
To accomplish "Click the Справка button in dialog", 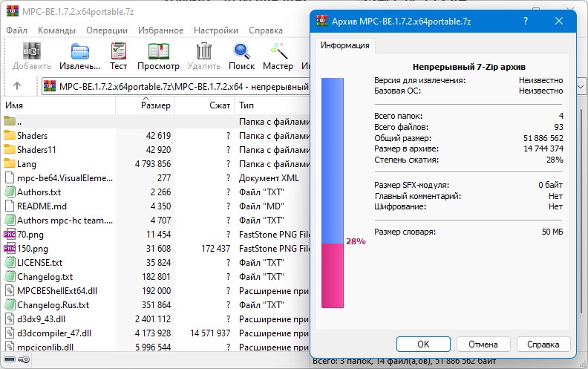I will click(543, 344).
